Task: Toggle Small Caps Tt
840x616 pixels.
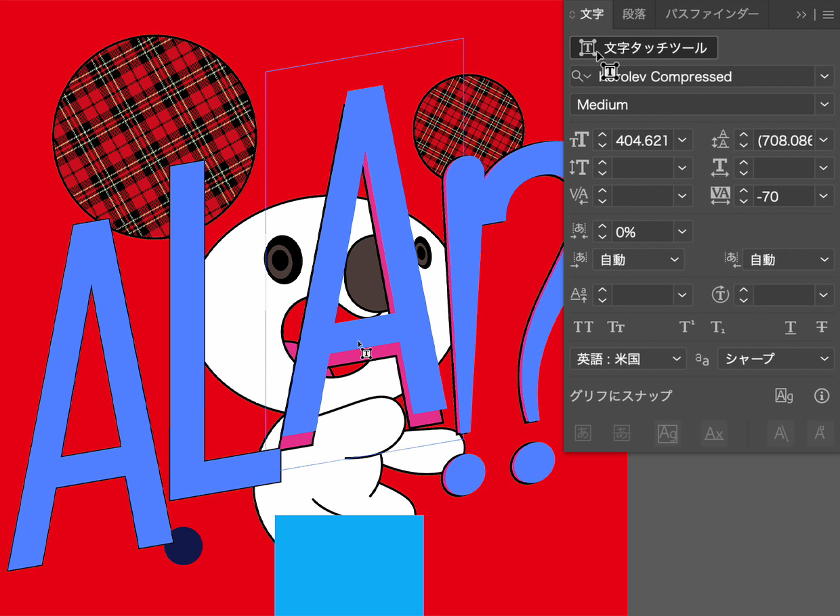Action: [616, 328]
